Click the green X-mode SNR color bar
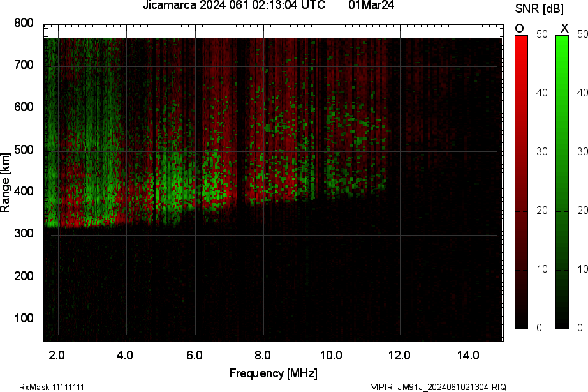This screenshot has height=392, width=588. click(562, 182)
